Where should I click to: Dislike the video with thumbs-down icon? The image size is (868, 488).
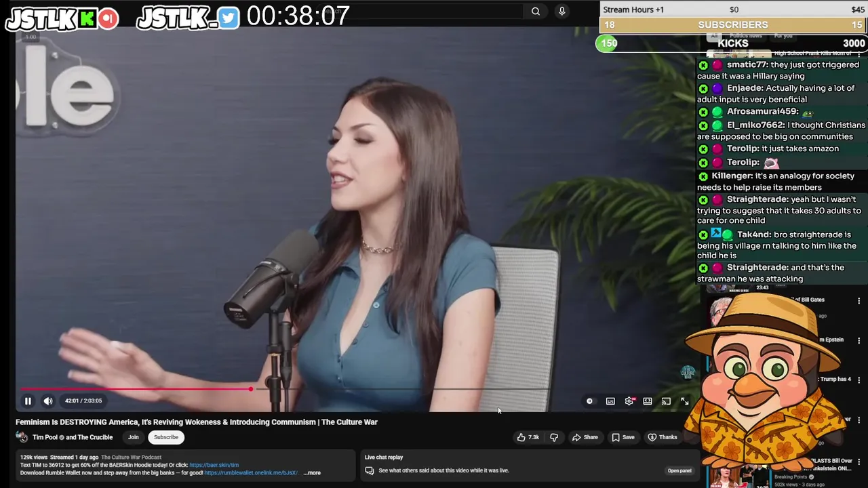554,437
